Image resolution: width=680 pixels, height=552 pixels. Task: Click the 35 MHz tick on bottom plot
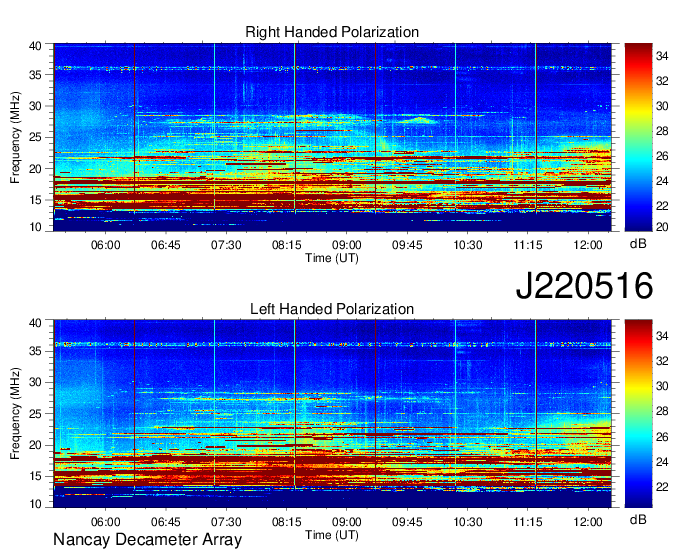point(36,351)
